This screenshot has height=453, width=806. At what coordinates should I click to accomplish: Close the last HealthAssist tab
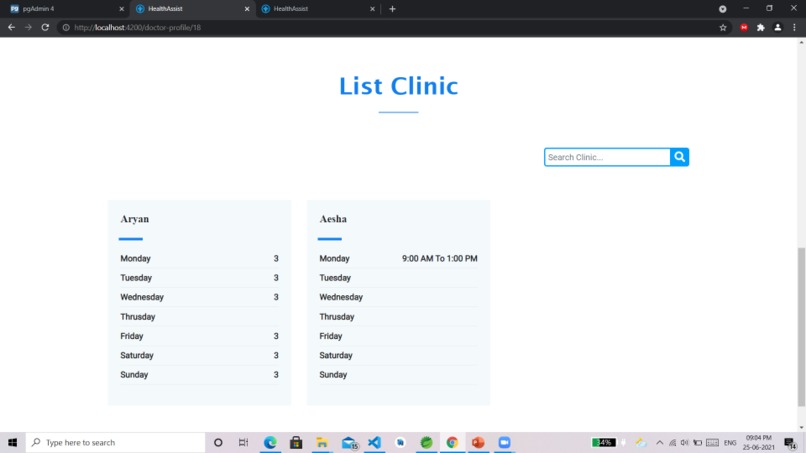(x=372, y=9)
